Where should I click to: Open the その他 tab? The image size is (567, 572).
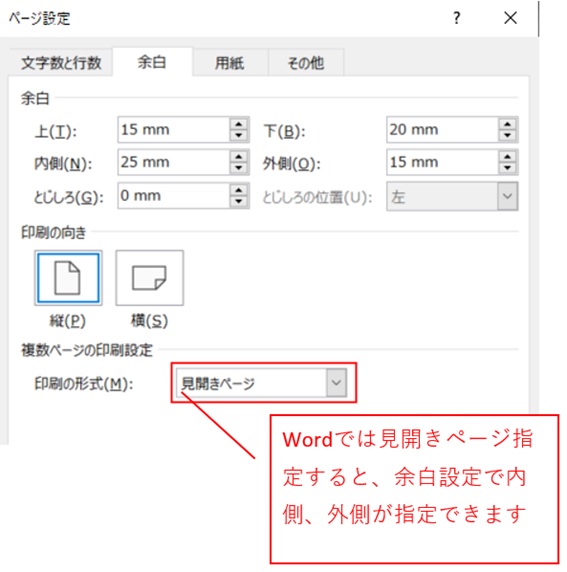[306, 63]
